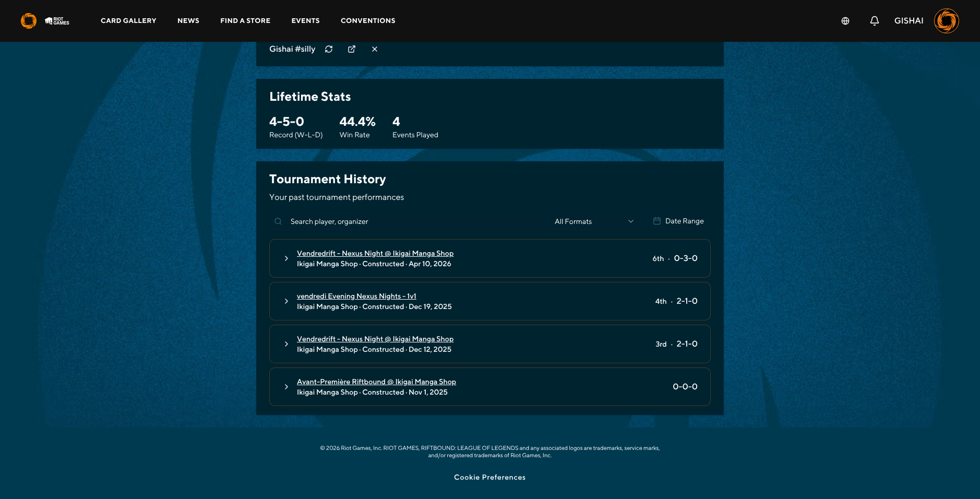
Task: Refresh the Gishai #silly account
Action: coord(329,49)
